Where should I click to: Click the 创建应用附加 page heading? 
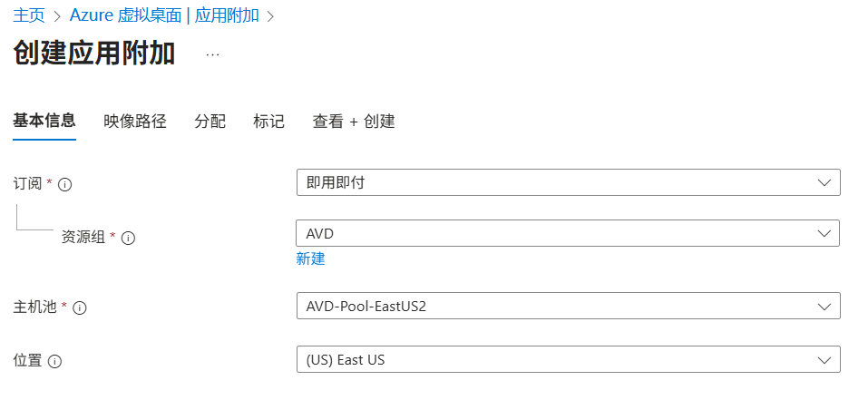click(x=94, y=54)
